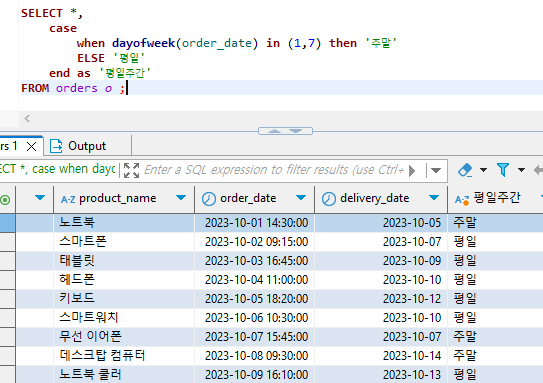This screenshot has width=543, height=383.
Task: Select the 스마트폰 product cell
Action: tap(124, 242)
